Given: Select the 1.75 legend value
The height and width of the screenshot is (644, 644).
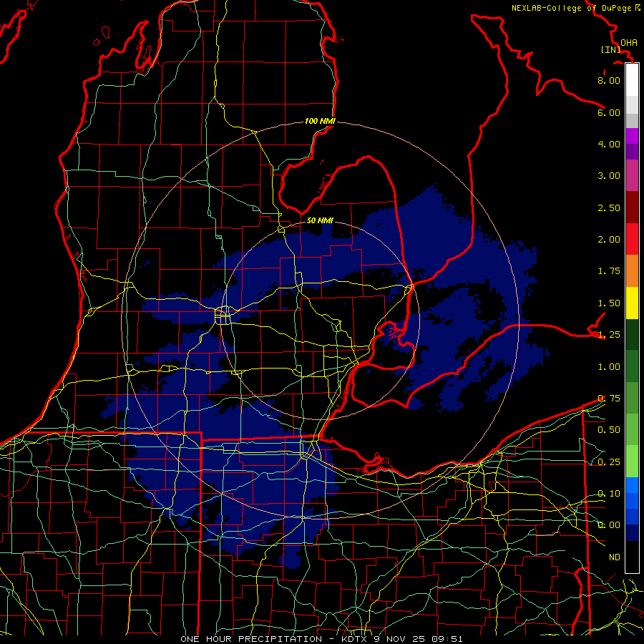Looking at the screenshot, I should [x=609, y=271].
